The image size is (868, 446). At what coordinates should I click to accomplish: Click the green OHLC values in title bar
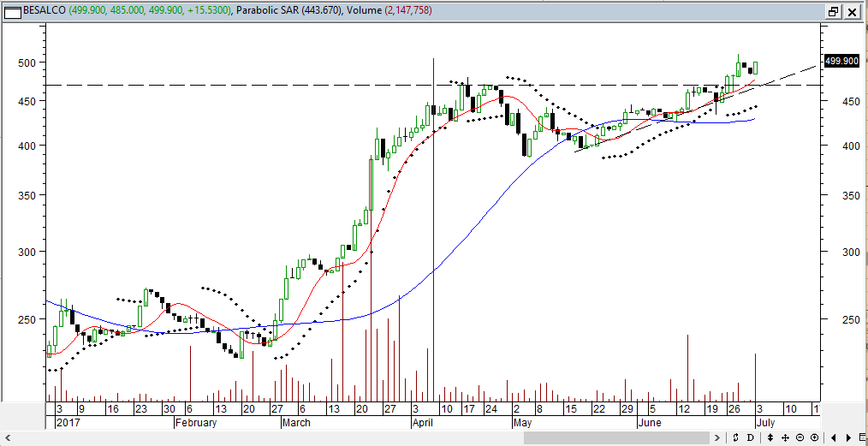149,10
